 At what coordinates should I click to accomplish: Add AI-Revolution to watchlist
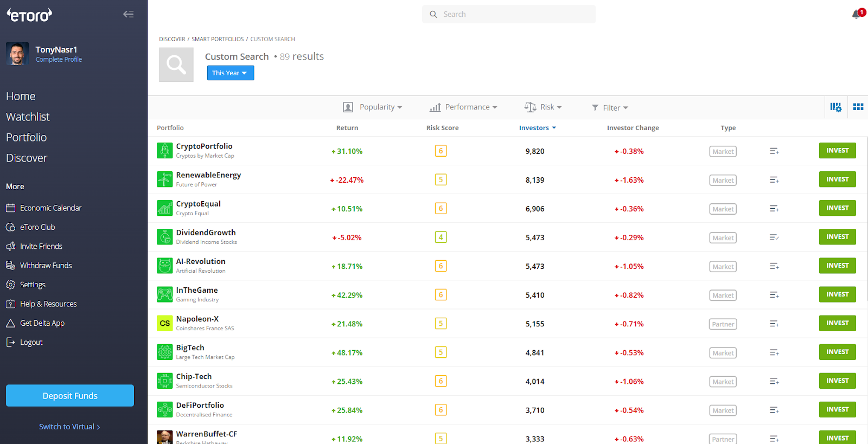click(774, 266)
